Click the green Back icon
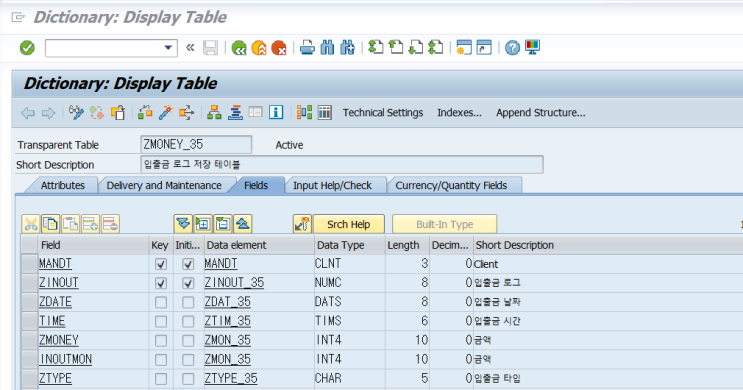The image size is (743, 390). [x=239, y=47]
